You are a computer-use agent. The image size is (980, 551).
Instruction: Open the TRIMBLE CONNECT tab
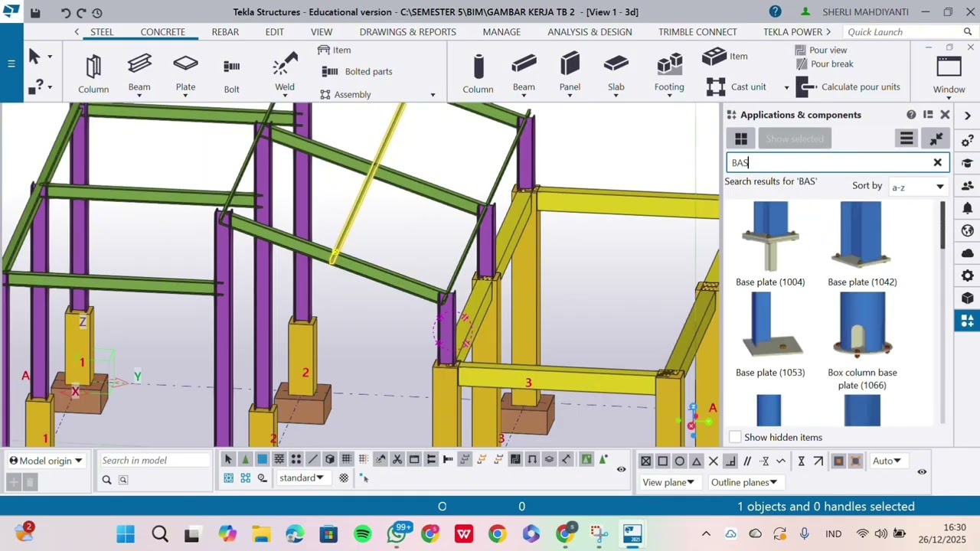(697, 31)
